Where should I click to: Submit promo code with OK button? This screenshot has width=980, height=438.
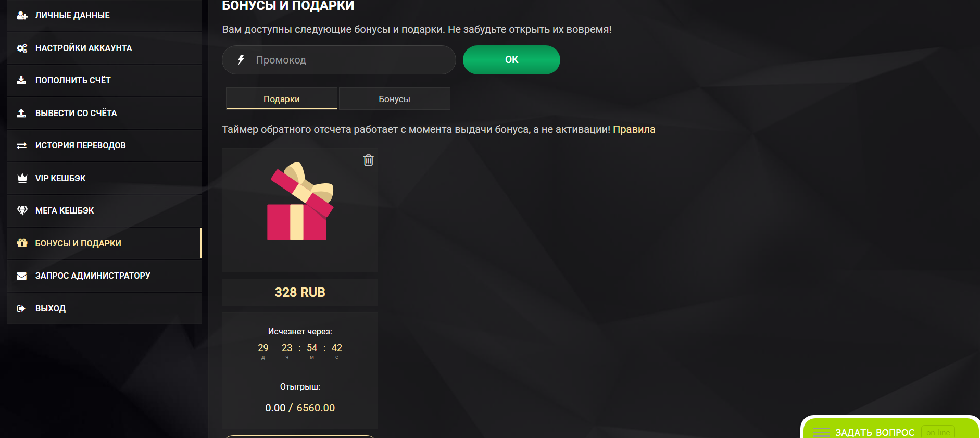tap(511, 60)
